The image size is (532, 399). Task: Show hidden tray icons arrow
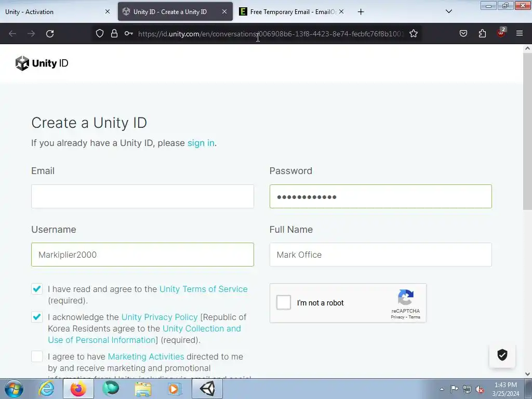coord(442,390)
